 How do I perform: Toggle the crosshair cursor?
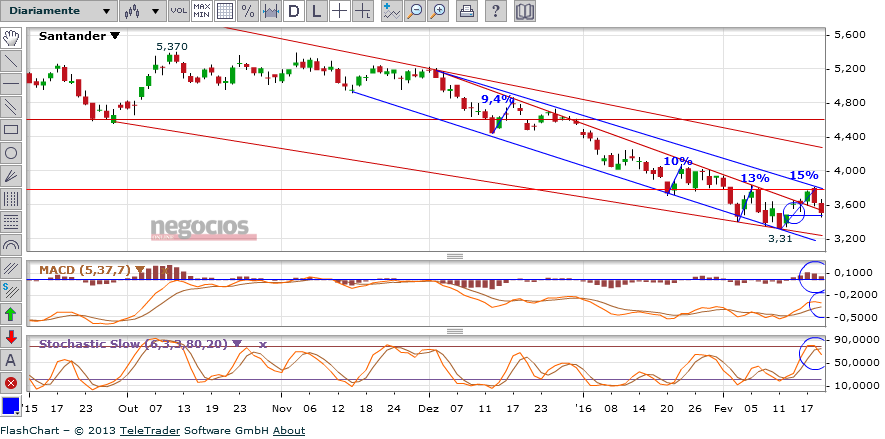(340, 11)
